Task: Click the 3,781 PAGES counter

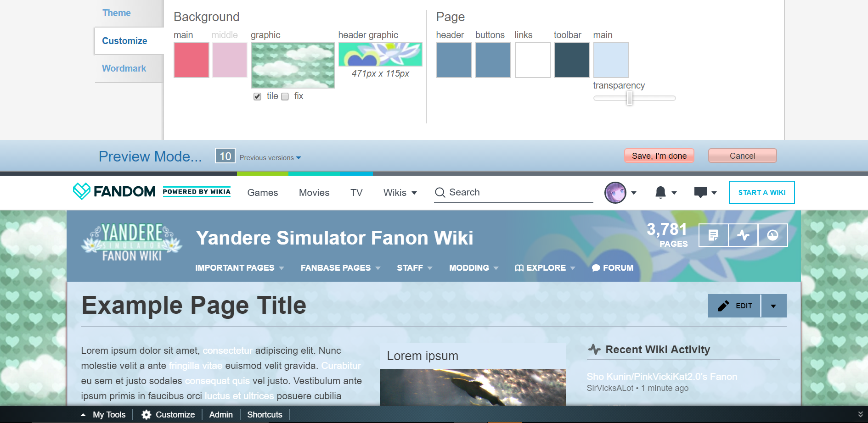Action: [x=667, y=235]
